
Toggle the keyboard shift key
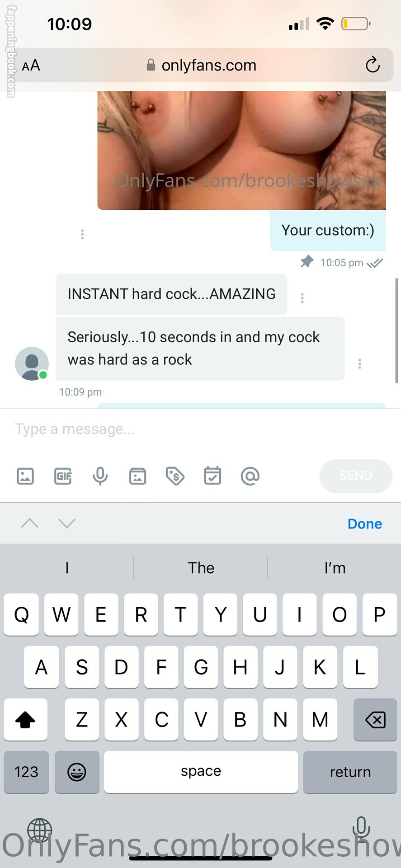point(25,719)
